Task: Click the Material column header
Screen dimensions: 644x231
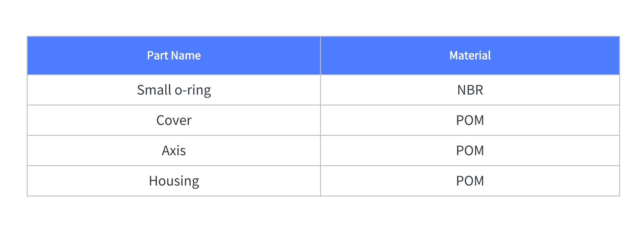Action: [x=470, y=56]
